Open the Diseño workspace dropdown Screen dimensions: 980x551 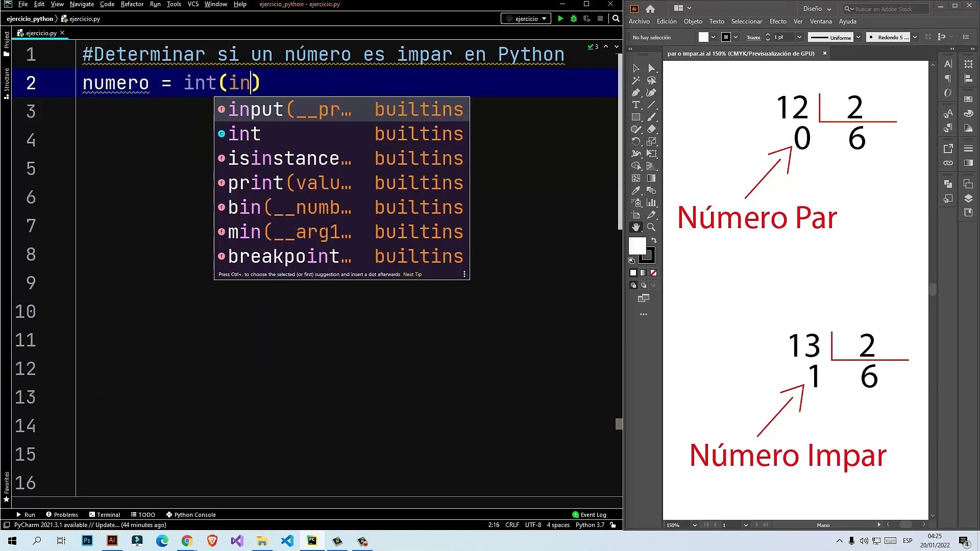pos(817,9)
